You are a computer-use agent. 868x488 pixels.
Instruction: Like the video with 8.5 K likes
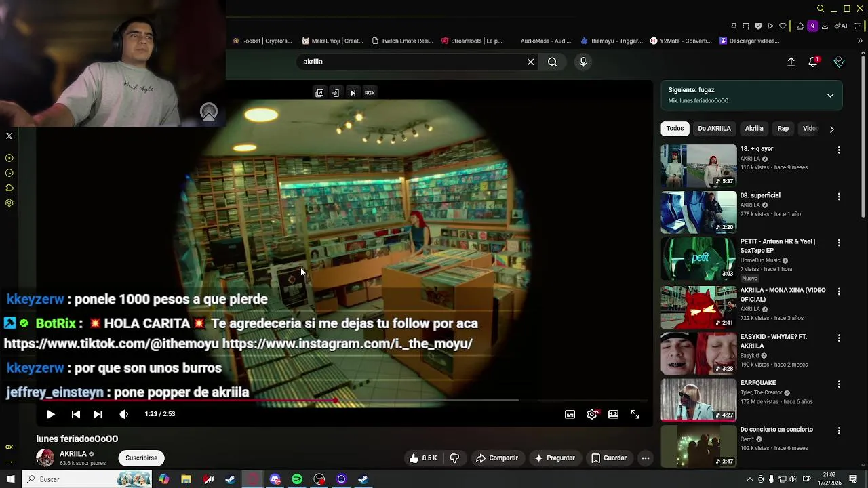coord(423,458)
